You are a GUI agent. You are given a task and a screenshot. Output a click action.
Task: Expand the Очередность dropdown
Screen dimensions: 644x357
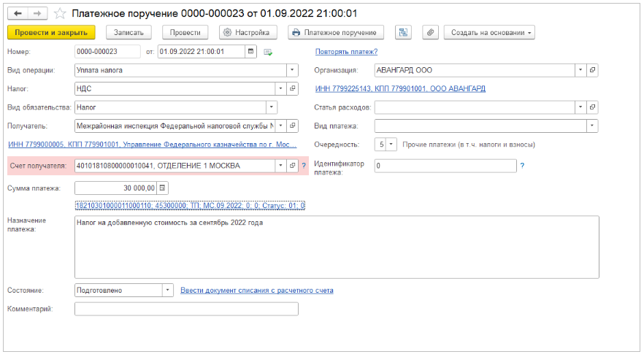tap(391, 145)
